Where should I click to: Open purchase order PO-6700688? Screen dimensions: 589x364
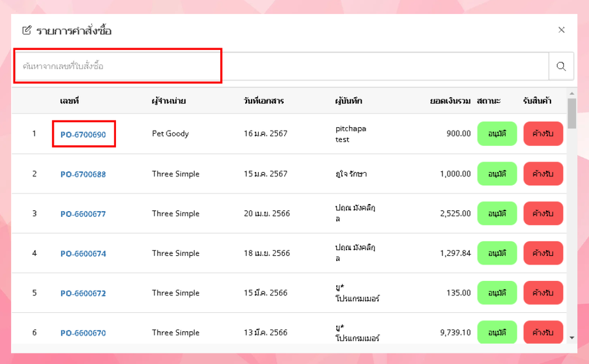pyautogui.click(x=83, y=174)
